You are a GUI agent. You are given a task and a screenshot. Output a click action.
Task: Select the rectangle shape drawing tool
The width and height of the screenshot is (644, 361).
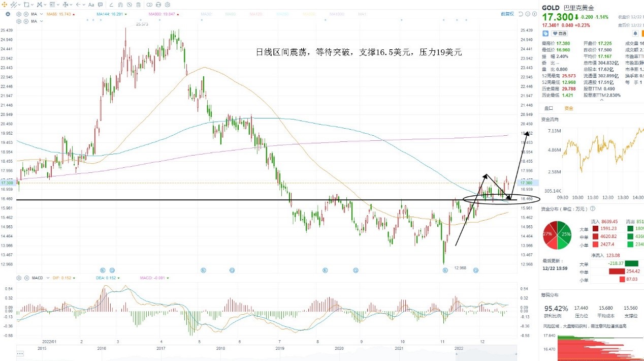click(26, 5)
